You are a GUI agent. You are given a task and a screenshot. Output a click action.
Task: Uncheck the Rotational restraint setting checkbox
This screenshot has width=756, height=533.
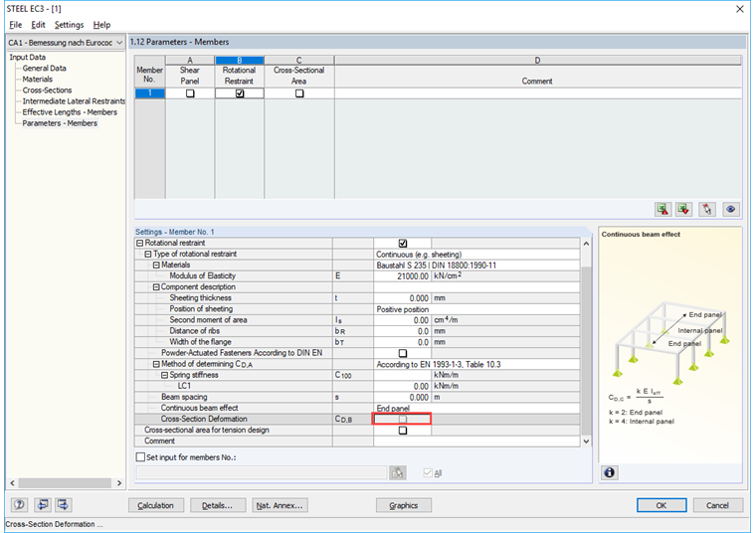point(403,244)
